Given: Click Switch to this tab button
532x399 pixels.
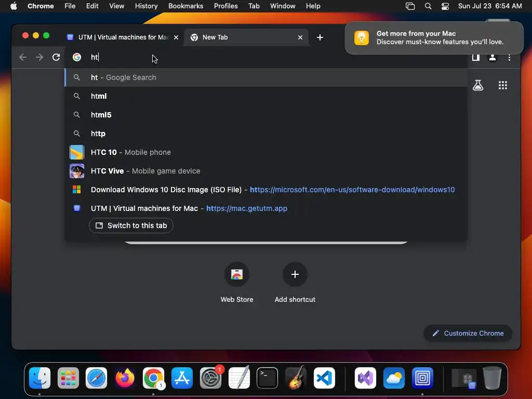Looking at the screenshot, I should pyautogui.click(x=131, y=225).
